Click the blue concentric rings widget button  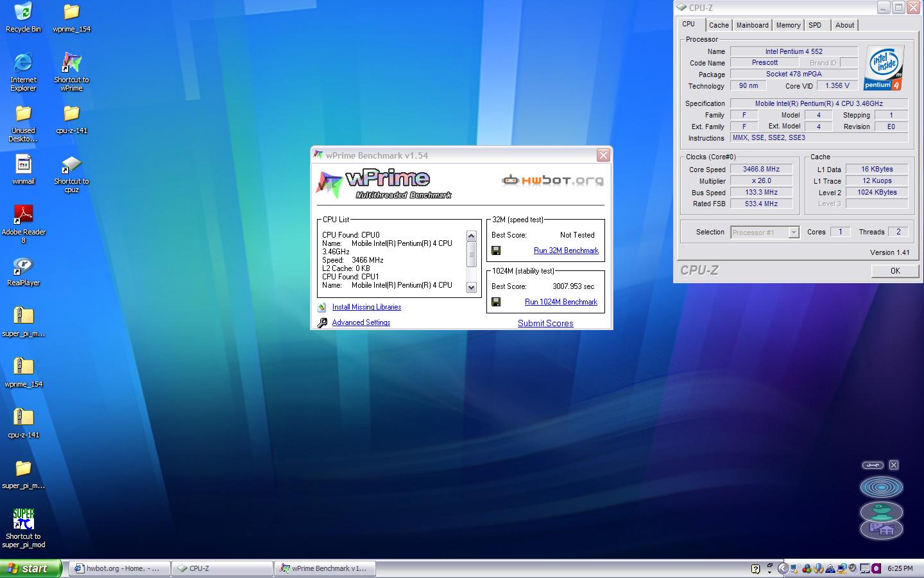(882, 487)
